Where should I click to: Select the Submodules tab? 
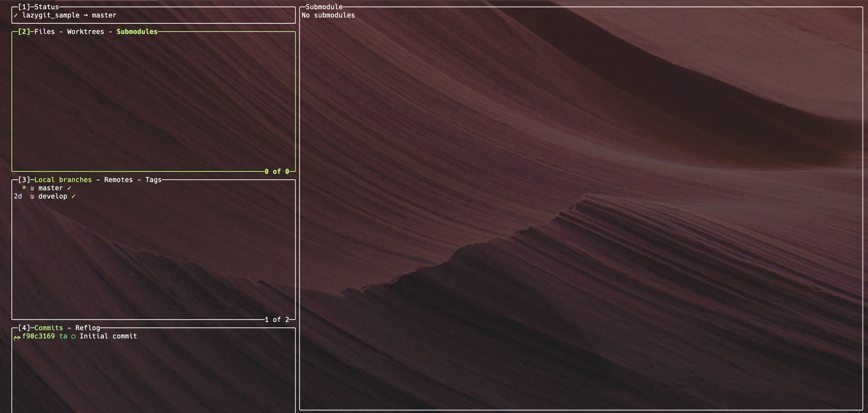tap(137, 32)
